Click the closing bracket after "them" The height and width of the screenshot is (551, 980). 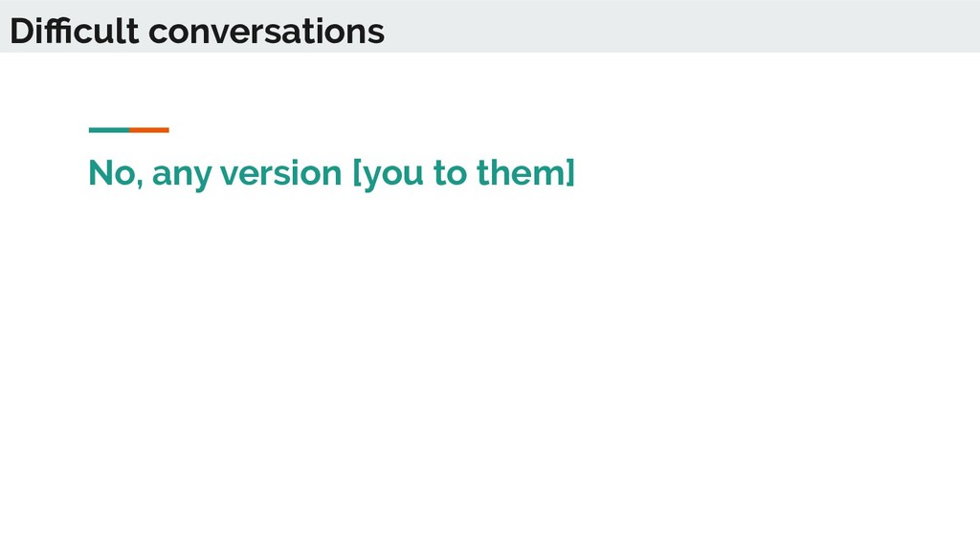tap(570, 173)
